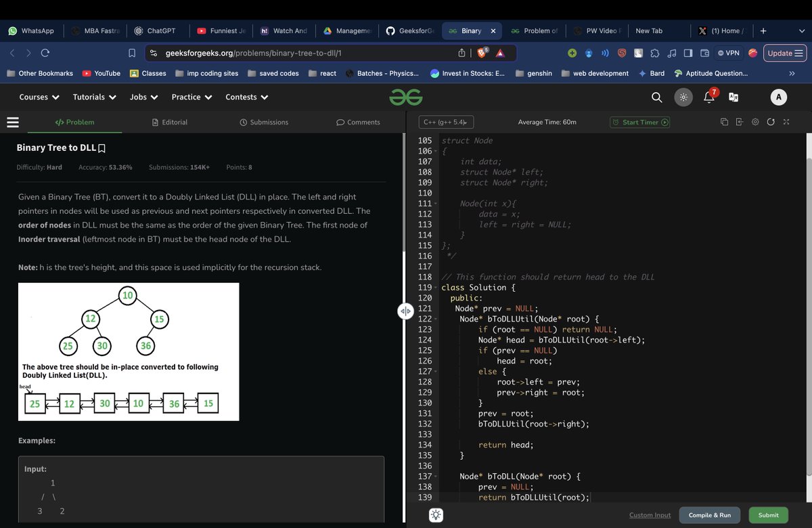Click 'Average Time: 60m' text
This screenshot has width=812, height=528.
[547, 122]
